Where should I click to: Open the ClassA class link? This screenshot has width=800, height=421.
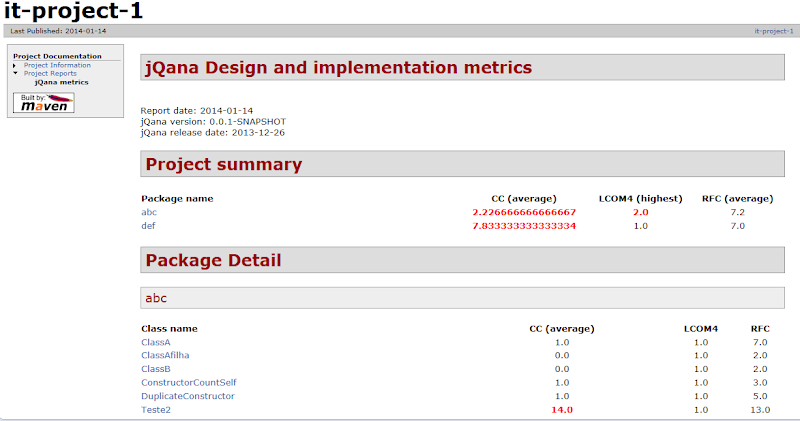(156, 342)
